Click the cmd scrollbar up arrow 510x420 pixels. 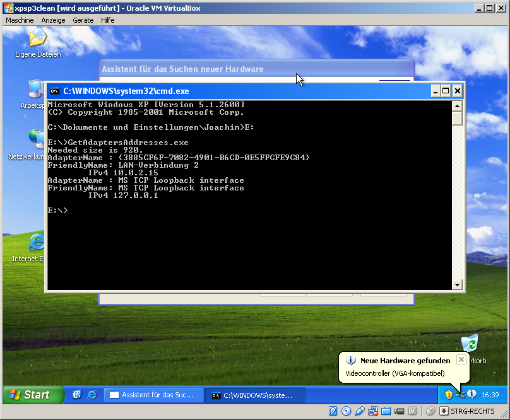coord(458,106)
